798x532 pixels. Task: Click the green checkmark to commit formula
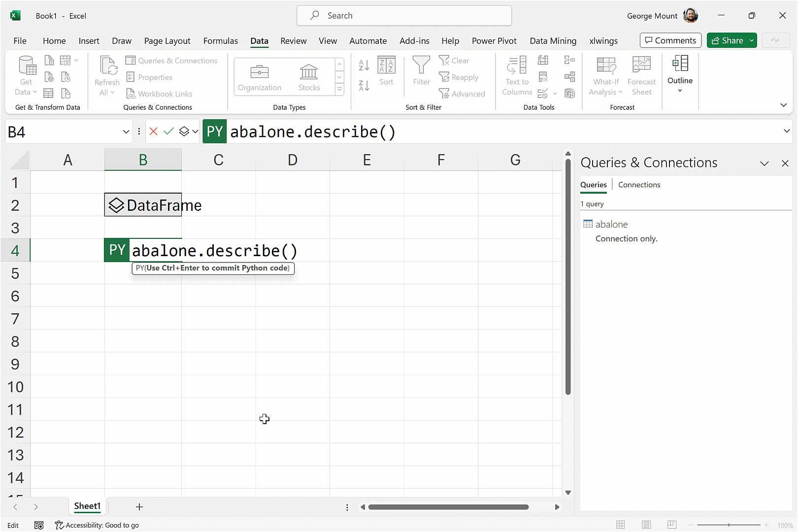(168, 132)
